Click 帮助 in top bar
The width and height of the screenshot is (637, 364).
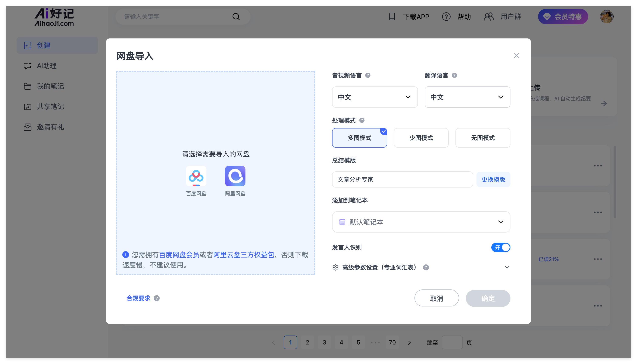464,17
